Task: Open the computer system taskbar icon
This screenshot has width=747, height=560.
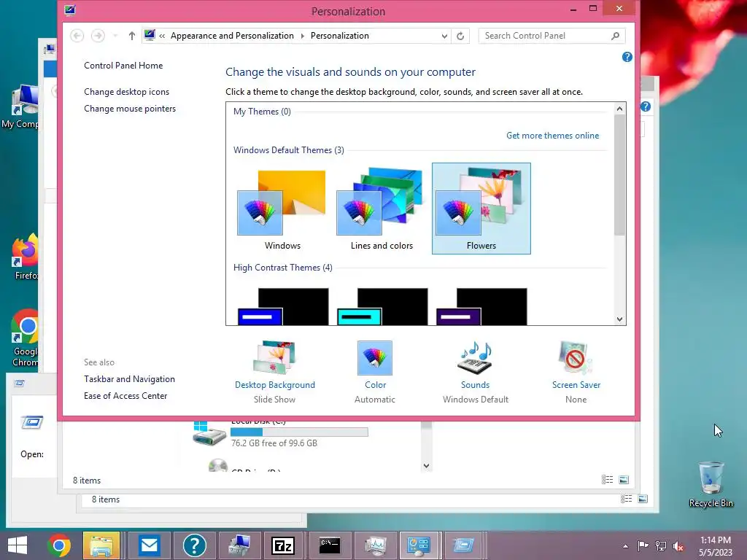Action: tap(239, 545)
